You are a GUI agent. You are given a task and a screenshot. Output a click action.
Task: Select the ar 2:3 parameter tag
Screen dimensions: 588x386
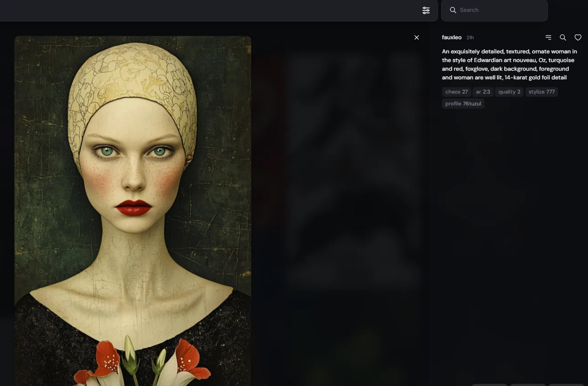tap(483, 92)
